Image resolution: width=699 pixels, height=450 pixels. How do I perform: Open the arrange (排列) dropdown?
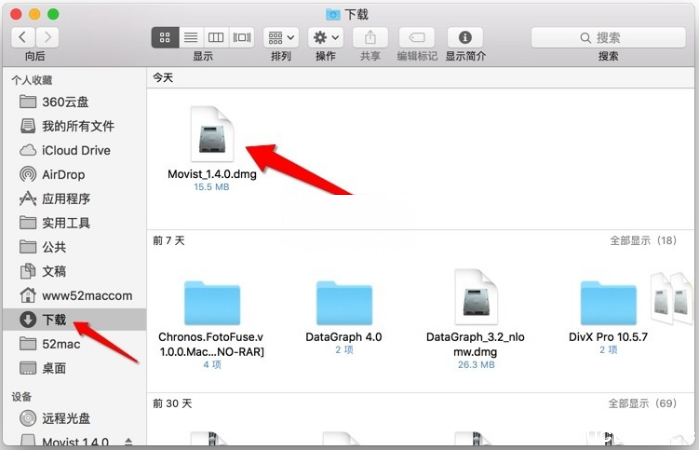pos(281,37)
